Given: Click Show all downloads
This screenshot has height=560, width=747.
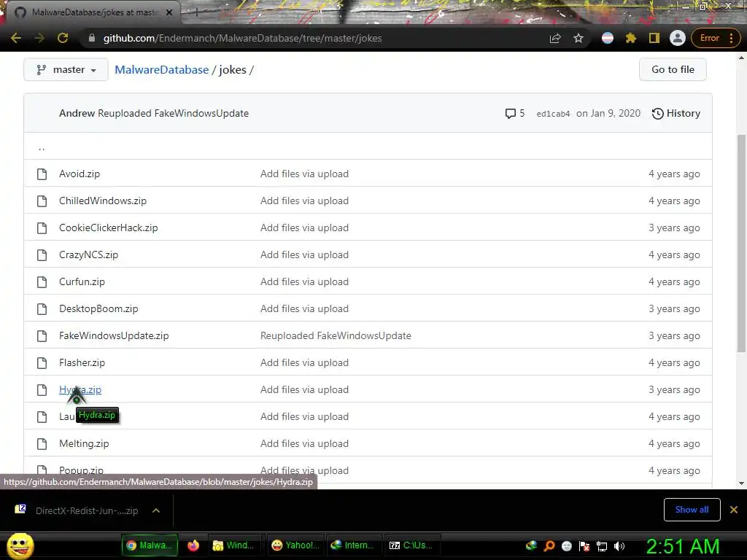Looking at the screenshot, I should pos(692,510).
